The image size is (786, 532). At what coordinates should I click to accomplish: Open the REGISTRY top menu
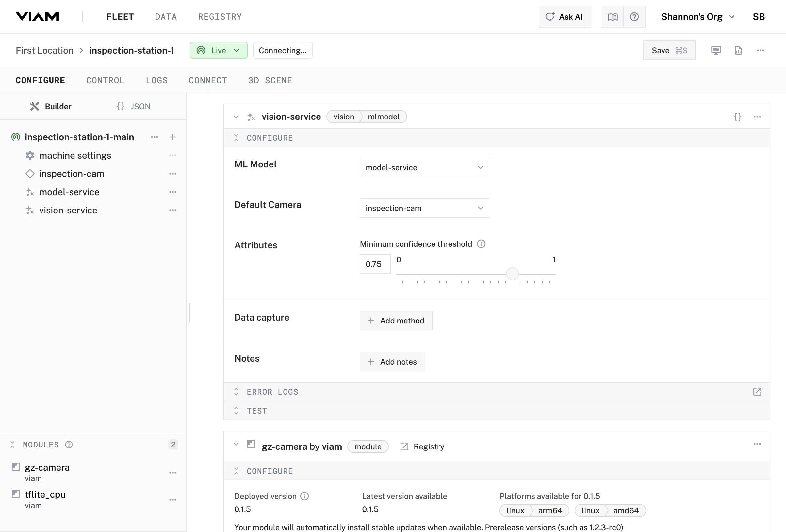(220, 17)
